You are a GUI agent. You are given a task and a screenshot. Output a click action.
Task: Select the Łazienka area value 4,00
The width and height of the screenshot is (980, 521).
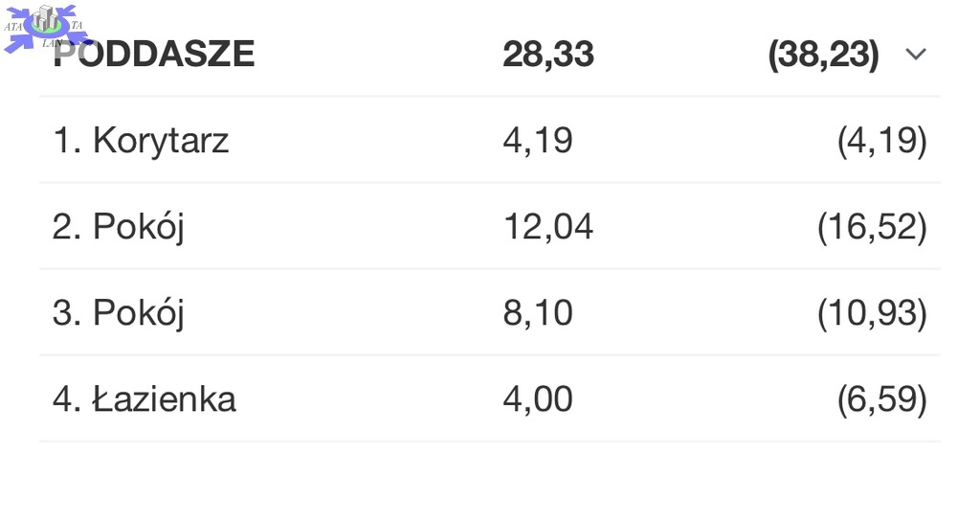(538, 399)
